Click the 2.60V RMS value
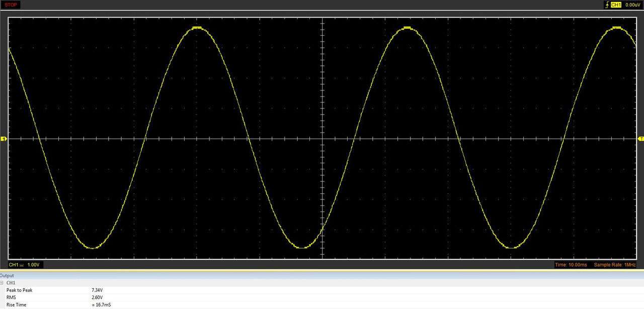Image resolution: width=644 pixels, height=309 pixels. point(97,297)
